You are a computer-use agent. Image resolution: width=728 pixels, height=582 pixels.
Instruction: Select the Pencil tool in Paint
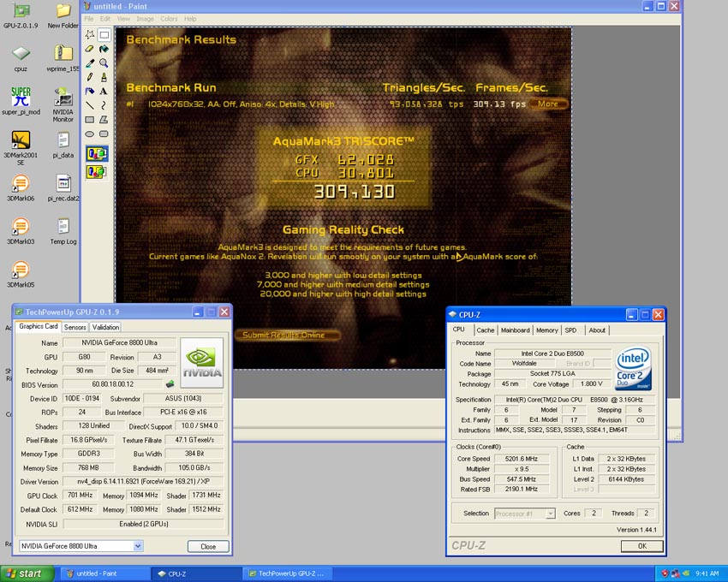click(90, 77)
